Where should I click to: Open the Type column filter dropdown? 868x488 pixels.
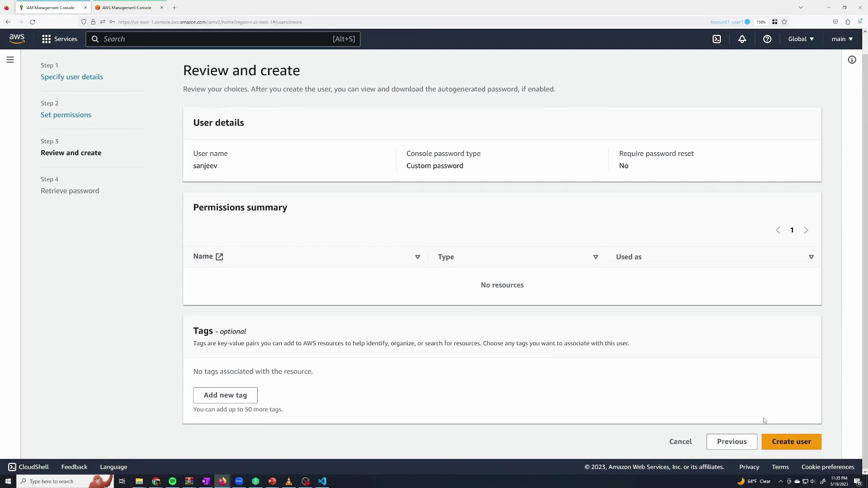pos(595,257)
